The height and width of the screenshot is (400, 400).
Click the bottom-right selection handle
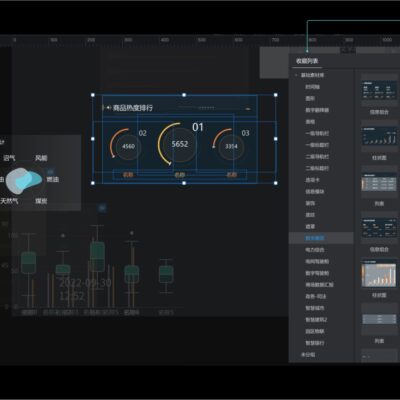click(x=276, y=183)
